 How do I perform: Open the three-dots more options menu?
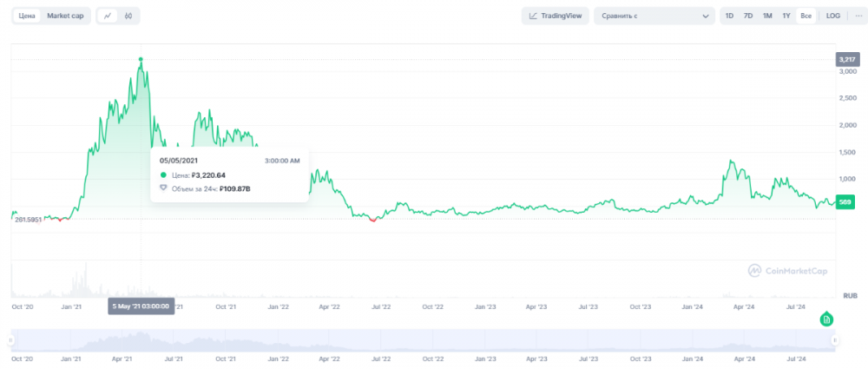coord(858,16)
